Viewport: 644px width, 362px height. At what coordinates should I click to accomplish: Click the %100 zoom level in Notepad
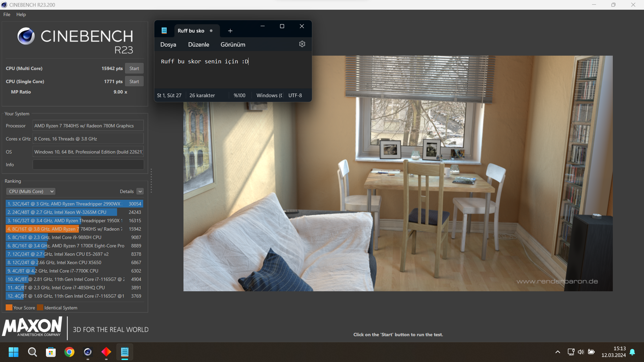(239, 96)
